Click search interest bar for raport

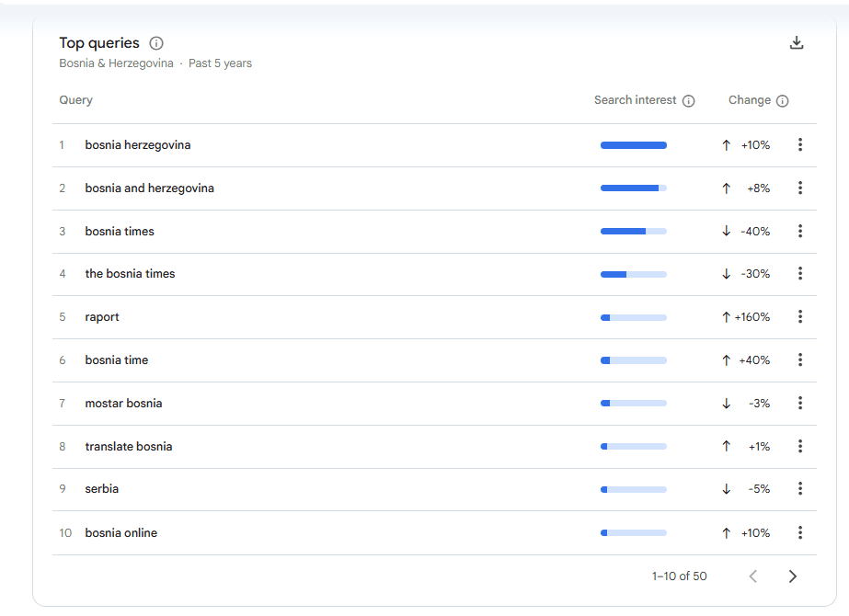[634, 317]
